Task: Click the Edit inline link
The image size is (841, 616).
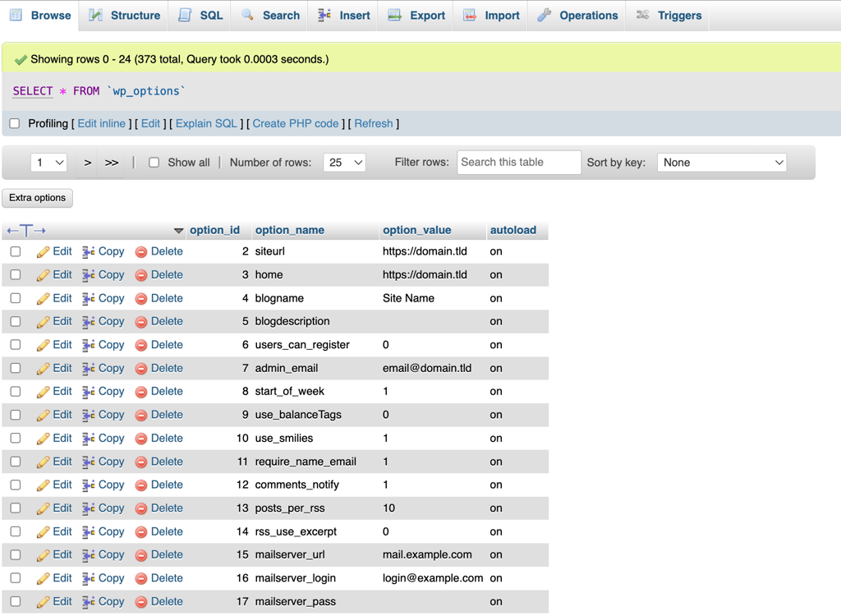Action: [x=101, y=123]
